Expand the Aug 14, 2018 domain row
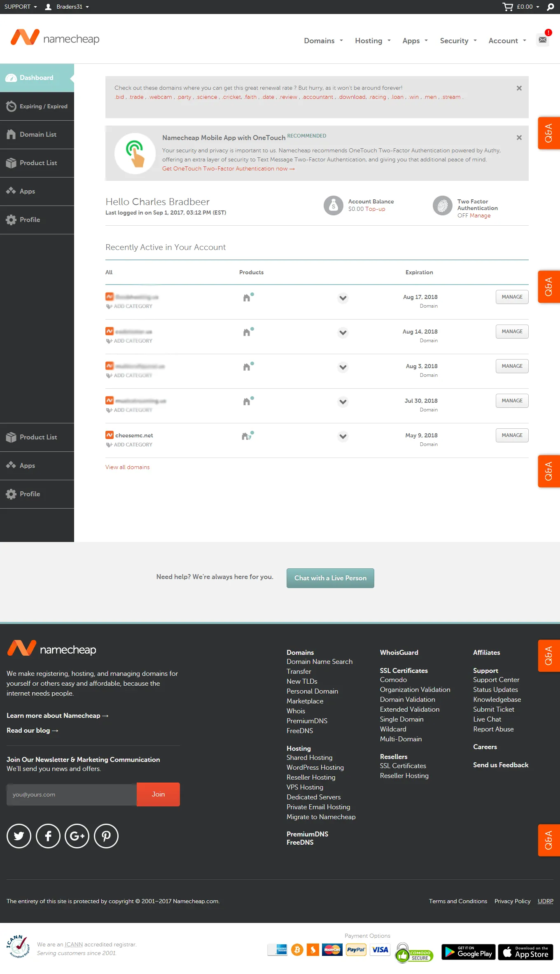The height and width of the screenshot is (974, 560). (343, 332)
